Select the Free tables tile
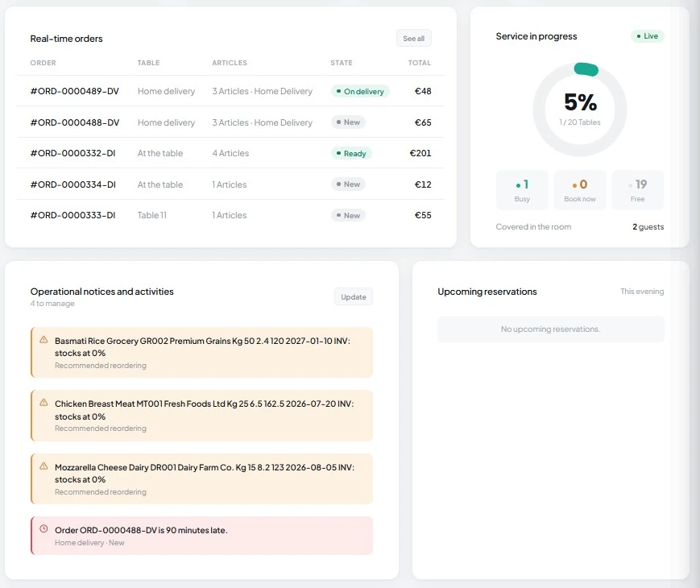The image size is (700, 588). [637, 190]
